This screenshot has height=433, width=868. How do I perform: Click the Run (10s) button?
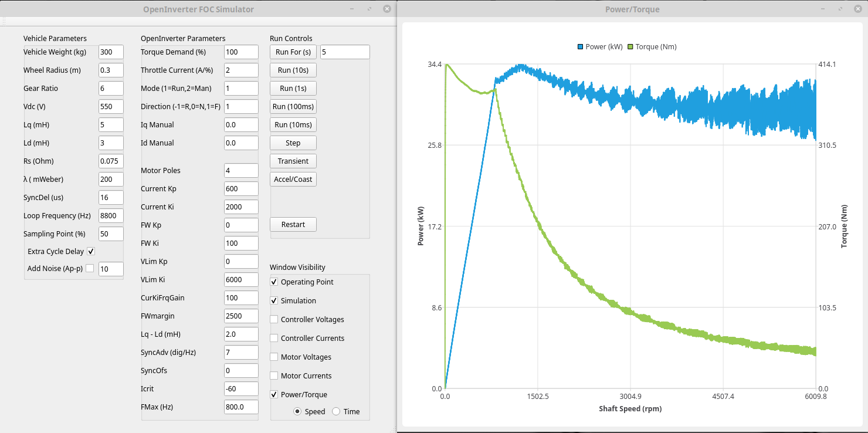[293, 70]
